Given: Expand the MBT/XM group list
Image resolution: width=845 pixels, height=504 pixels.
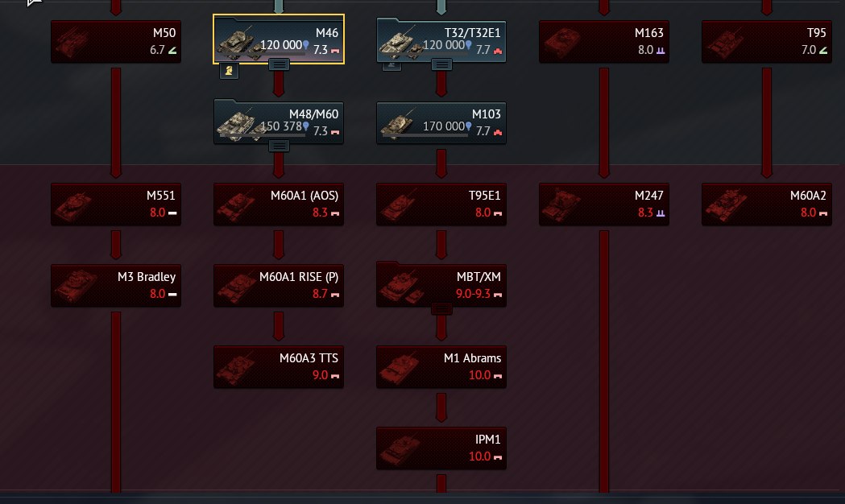Looking at the screenshot, I should pos(441,308).
